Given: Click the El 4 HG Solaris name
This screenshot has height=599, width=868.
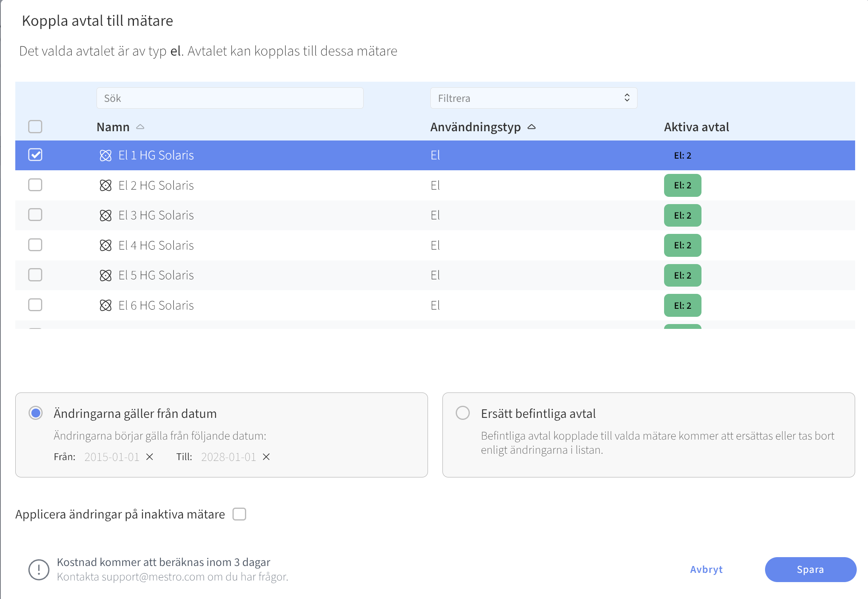Looking at the screenshot, I should pyautogui.click(x=156, y=246).
